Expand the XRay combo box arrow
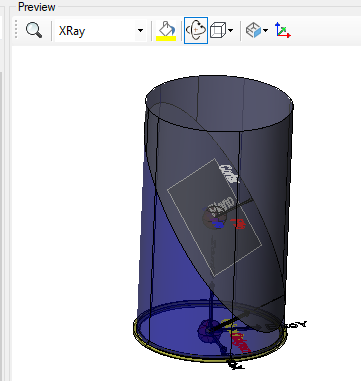Image resolution: width=361 pixels, height=381 pixels. tap(141, 31)
